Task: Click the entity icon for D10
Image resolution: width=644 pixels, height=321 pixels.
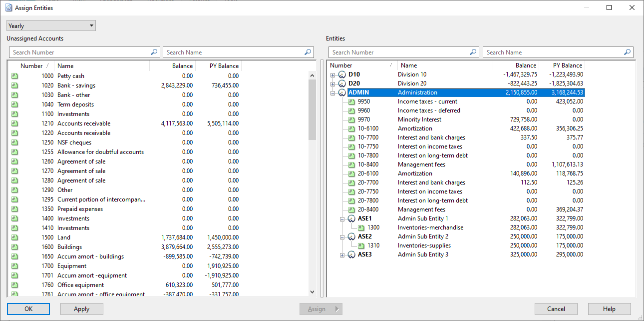Action: (x=342, y=74)
